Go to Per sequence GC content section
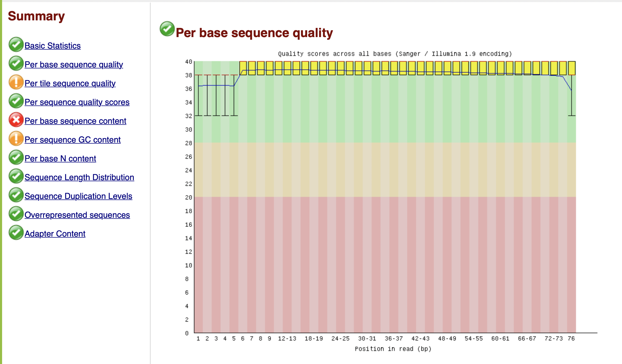The height and width of the screenshot is (364, 622). click(x=73, y=140)
